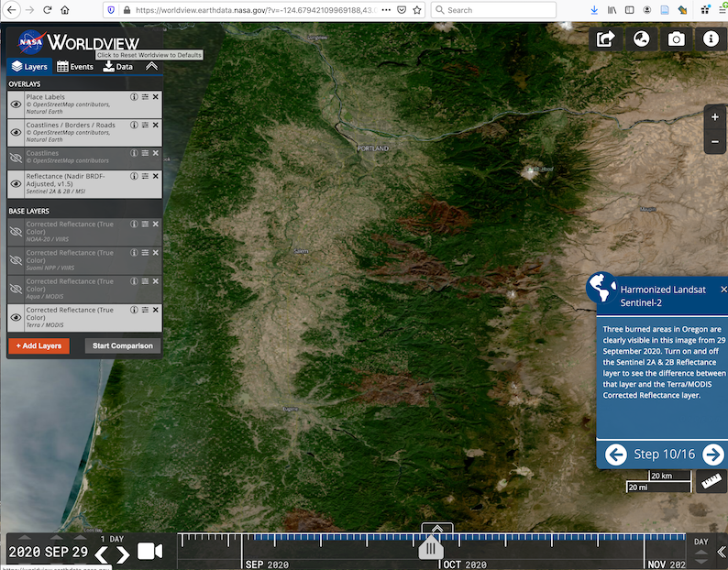
Task: Open browser downloads arrow
Action: point(594,10)
